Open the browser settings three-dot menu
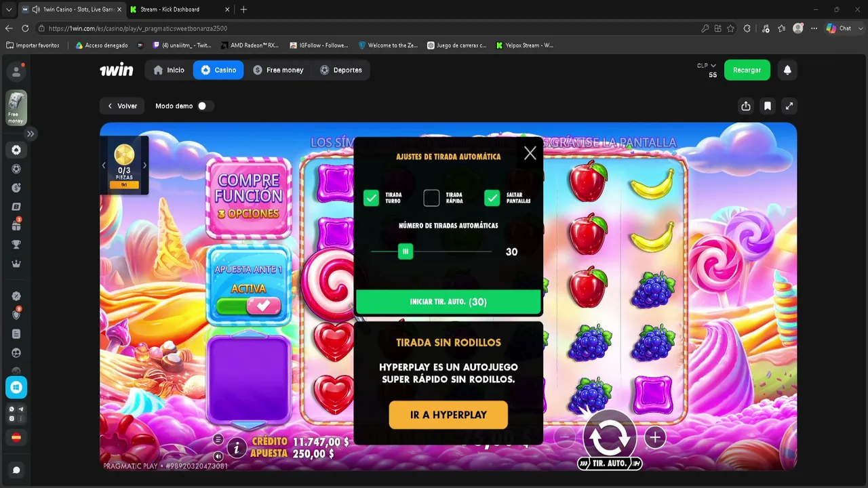 (813, 28)
